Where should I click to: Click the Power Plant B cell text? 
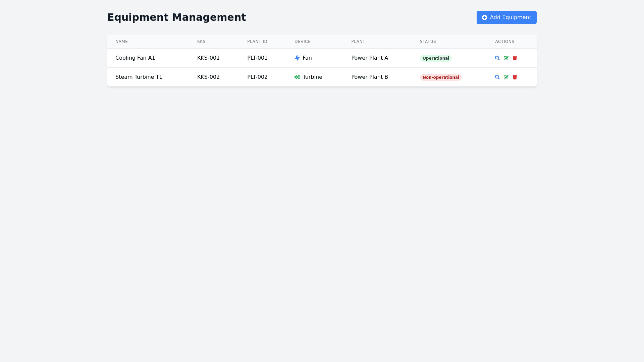(x=369, y=77)
